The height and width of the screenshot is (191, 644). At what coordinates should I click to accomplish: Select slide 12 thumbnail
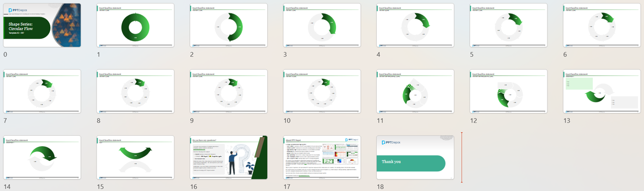509,91
